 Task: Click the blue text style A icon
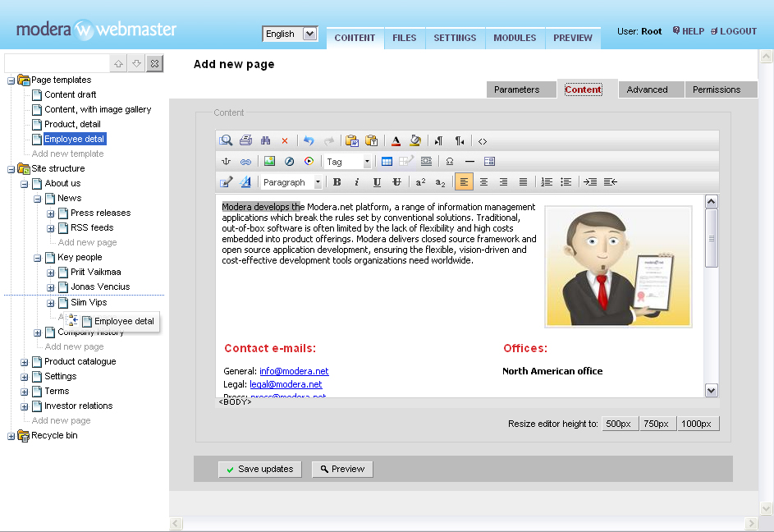245,181
